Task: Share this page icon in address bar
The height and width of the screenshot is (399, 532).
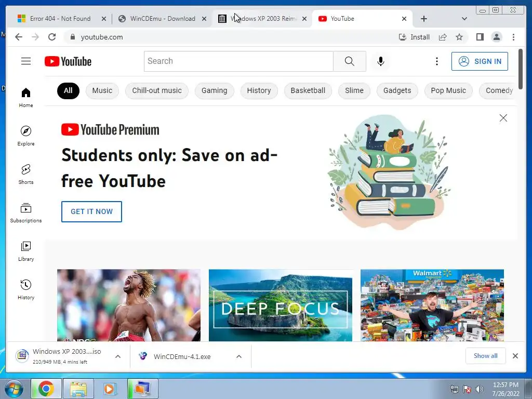Action: coord(443,37)
